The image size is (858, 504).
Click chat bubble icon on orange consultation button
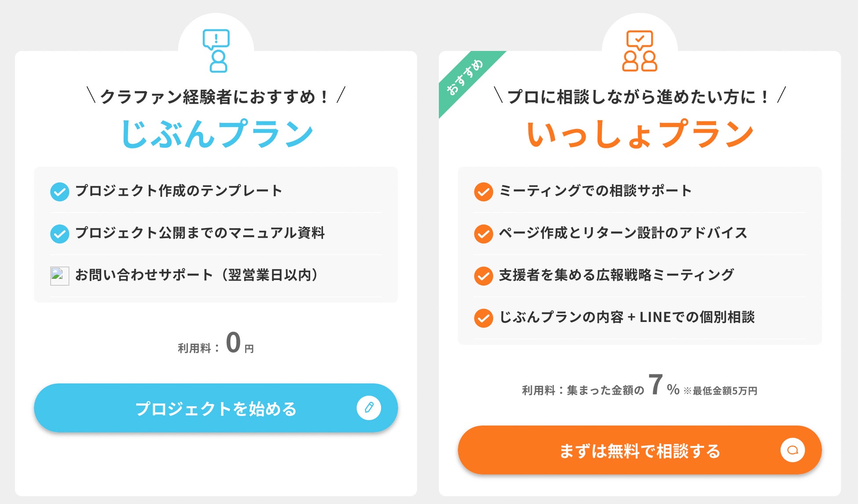(x=792, y=450)
